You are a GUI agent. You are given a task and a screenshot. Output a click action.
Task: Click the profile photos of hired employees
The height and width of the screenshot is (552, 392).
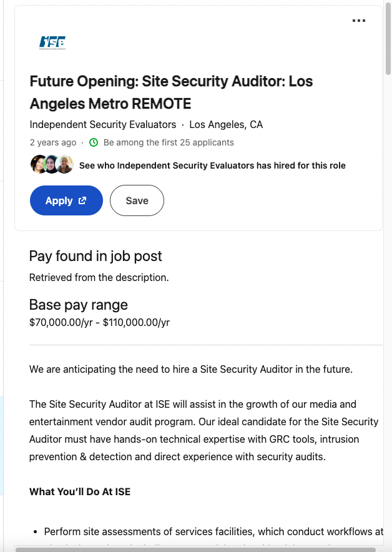(x=51, y=165)
